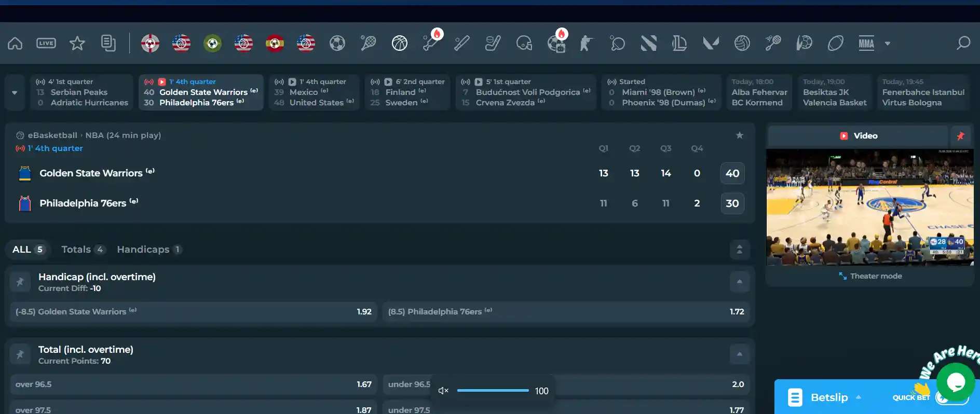
Task: Select the ALL markets tab
Action: (x=29, y=250)
